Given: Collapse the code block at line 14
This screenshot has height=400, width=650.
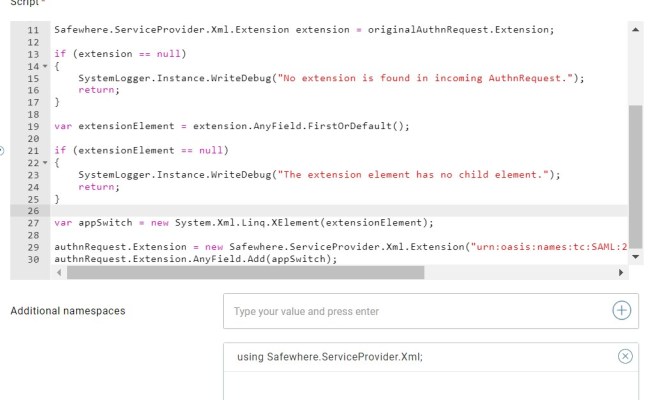Looking at the screenshot, I should pos(45,66).
